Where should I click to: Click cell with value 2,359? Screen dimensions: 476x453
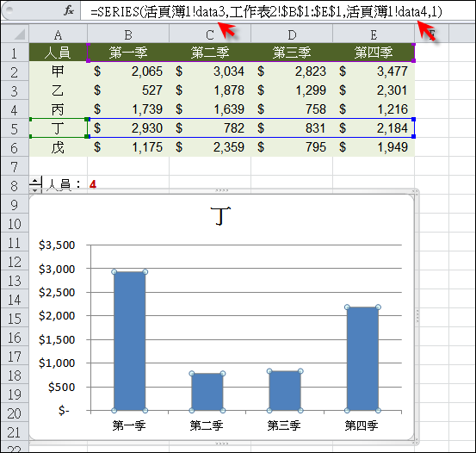tap(210, 147)
